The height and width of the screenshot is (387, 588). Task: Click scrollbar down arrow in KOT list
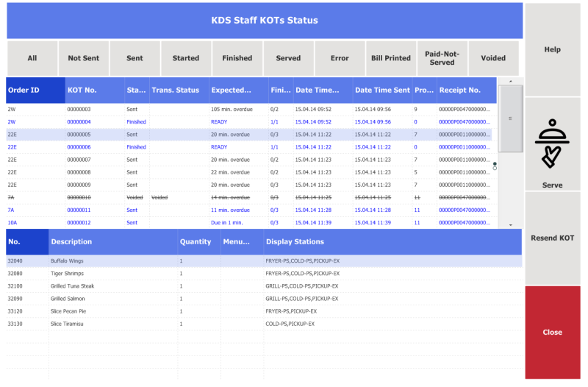point(510,225)
